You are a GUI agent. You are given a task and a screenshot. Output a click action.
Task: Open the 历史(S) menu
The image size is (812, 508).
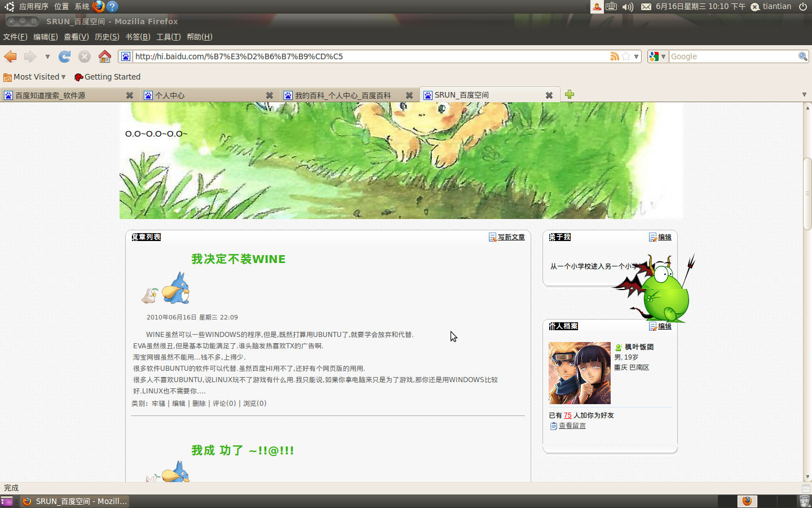107,37
